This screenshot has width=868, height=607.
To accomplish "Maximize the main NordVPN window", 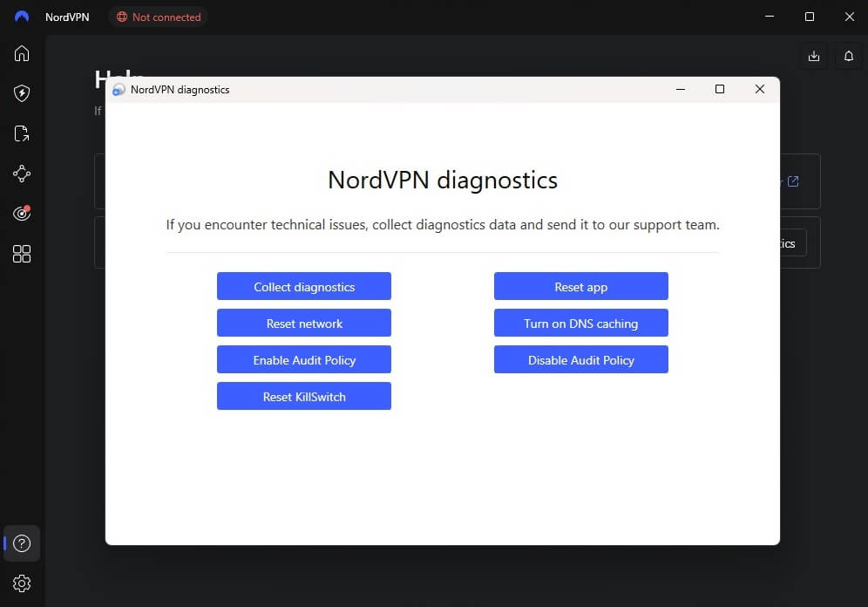I will (x=810, y=17).
